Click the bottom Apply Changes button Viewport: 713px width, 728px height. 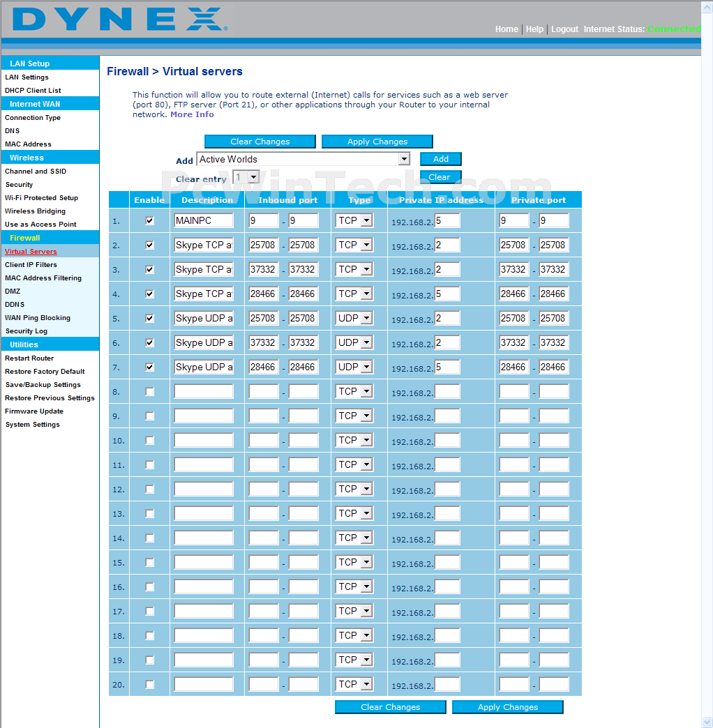tap(508, 707)
